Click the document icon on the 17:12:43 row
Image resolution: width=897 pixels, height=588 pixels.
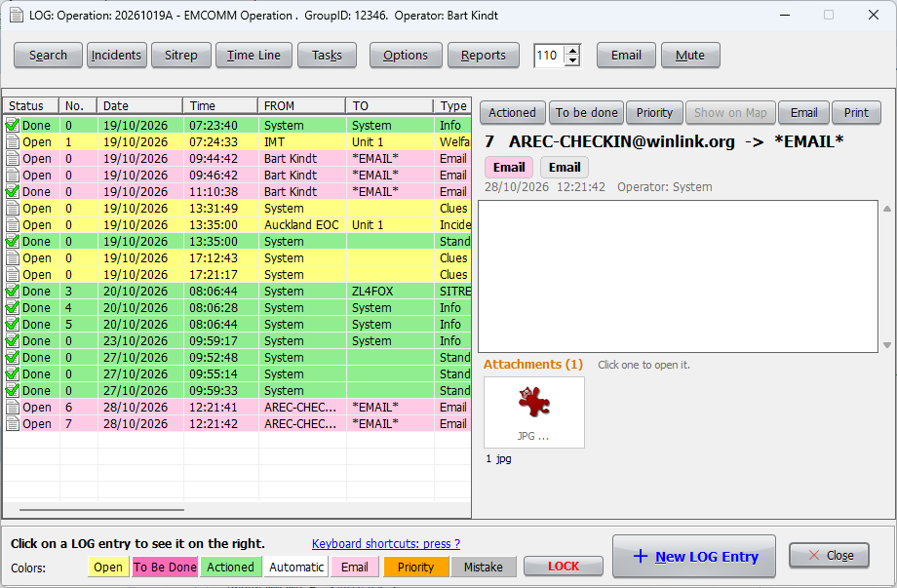[x=12, y=258]
